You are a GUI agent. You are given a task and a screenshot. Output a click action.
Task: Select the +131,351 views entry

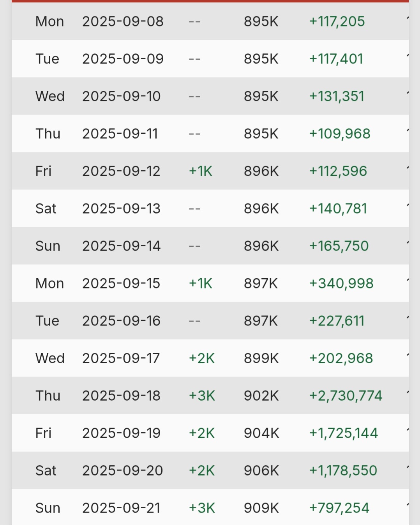tap(337, 96)
